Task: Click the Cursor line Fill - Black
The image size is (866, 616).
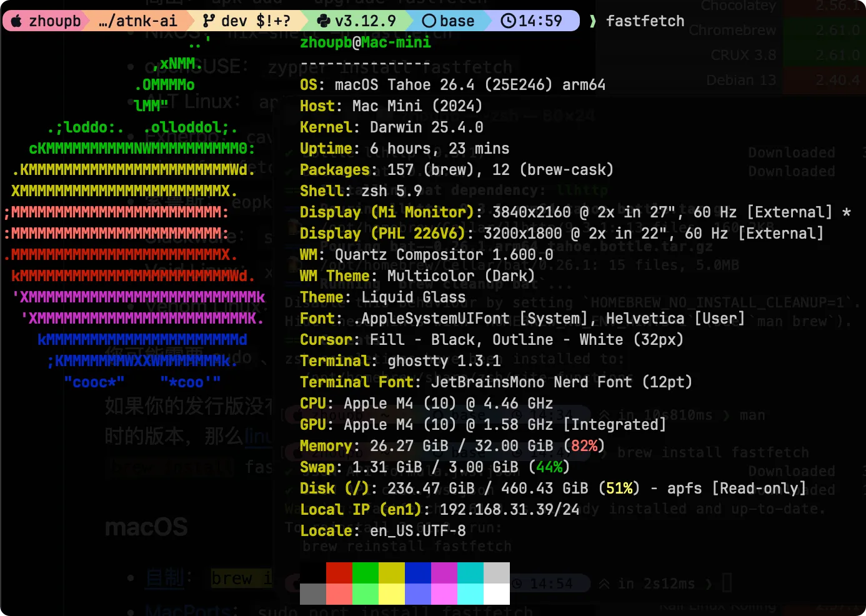Action: pos(492,339)
